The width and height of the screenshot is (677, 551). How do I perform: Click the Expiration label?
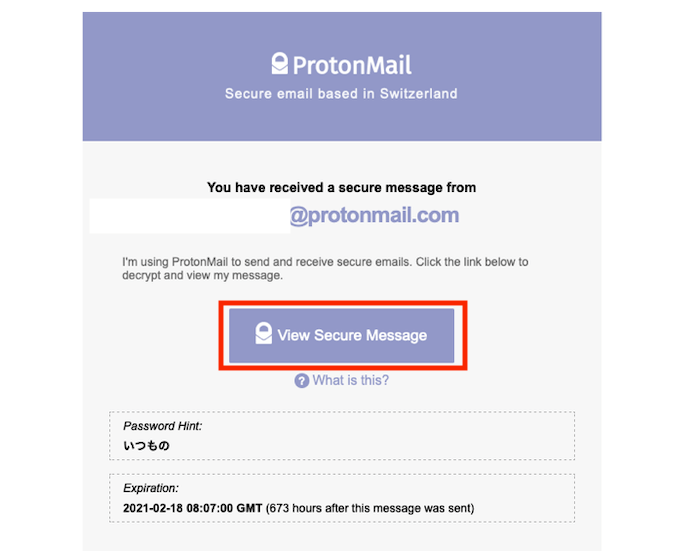[x=151, y=488]
